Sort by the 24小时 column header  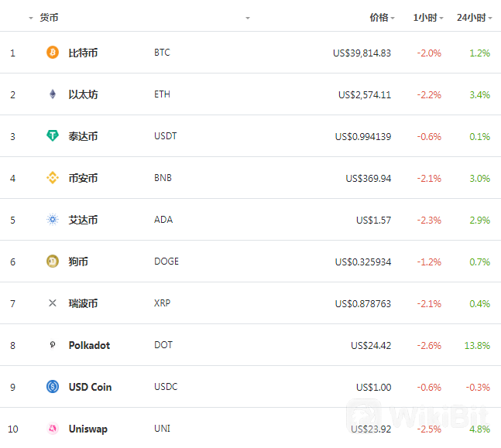pos(474,18)
